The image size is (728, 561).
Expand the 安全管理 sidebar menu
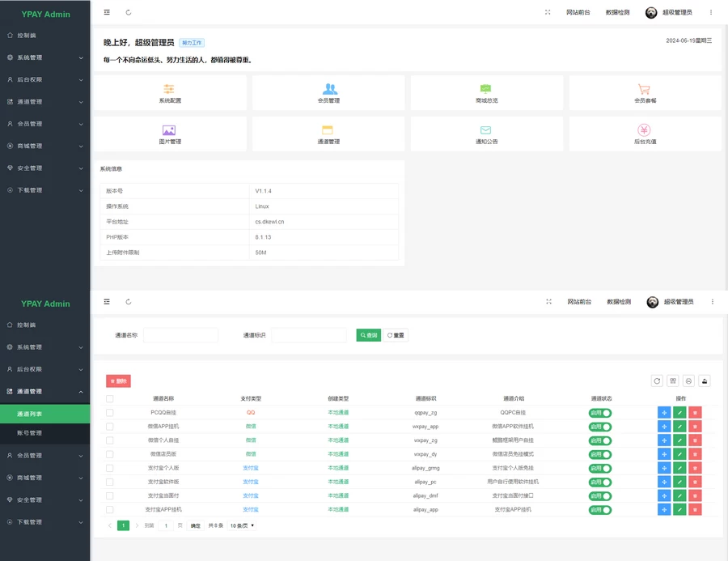(x=44, y=499)
